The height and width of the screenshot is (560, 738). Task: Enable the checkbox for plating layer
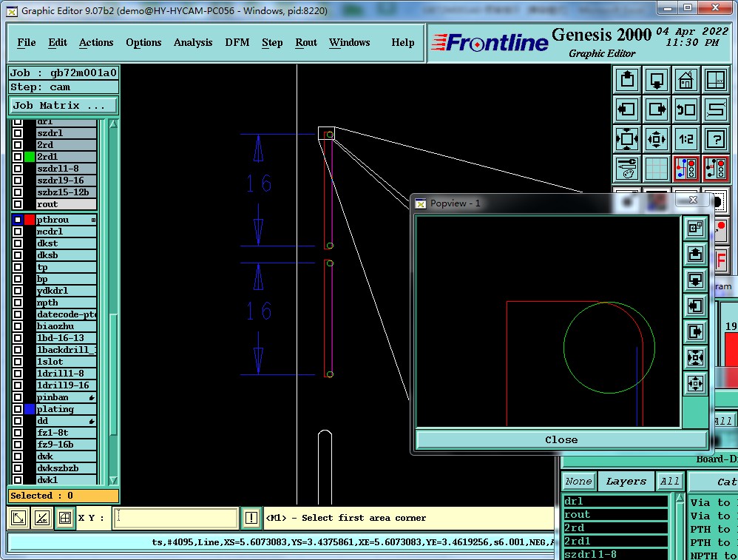point(18,409)
